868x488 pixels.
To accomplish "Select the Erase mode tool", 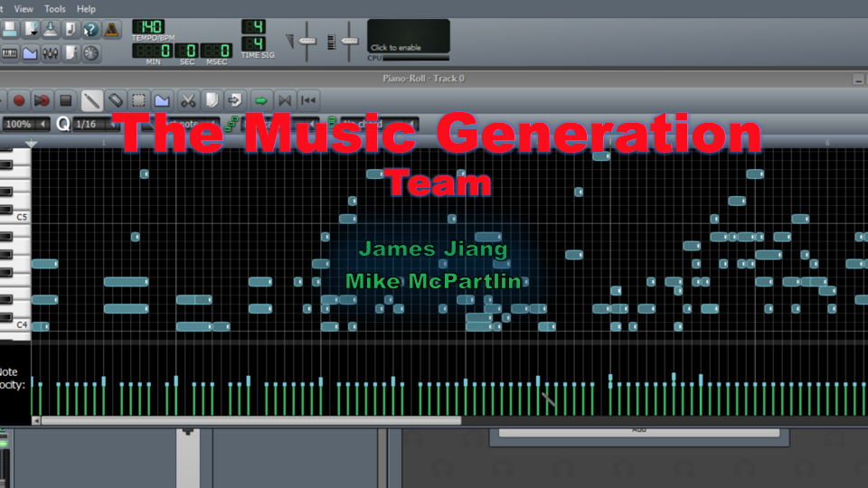I will (x=115, y=100).
